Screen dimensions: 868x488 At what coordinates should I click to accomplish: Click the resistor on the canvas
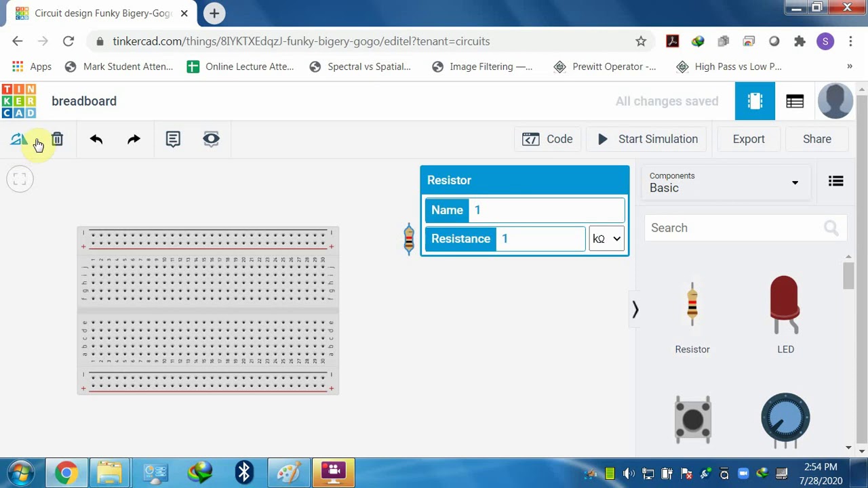tap(409, 239)
